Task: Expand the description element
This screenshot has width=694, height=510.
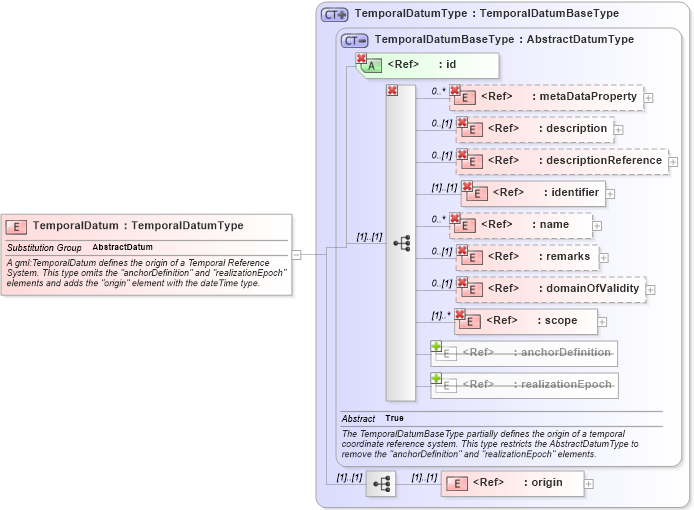Action: point(619,130)
